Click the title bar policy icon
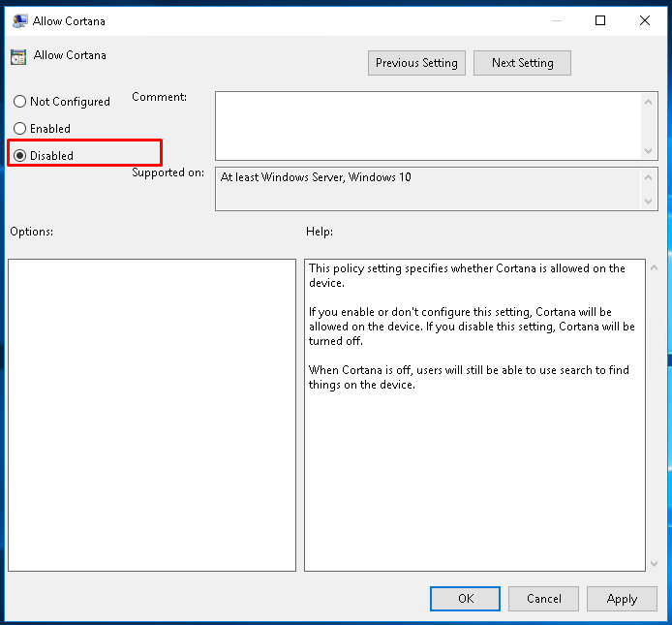 click(x=19, y=21)
